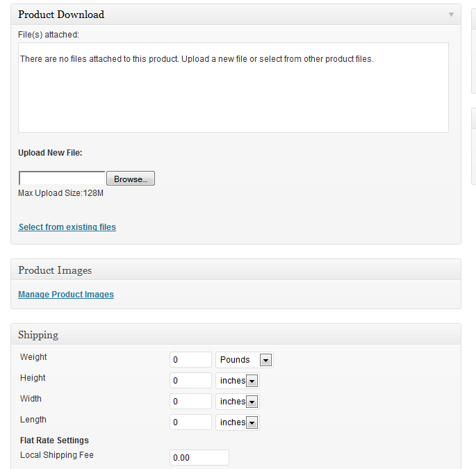Open the Manage Product Images link
The image size is (476, 469).
tap(66, 295)
